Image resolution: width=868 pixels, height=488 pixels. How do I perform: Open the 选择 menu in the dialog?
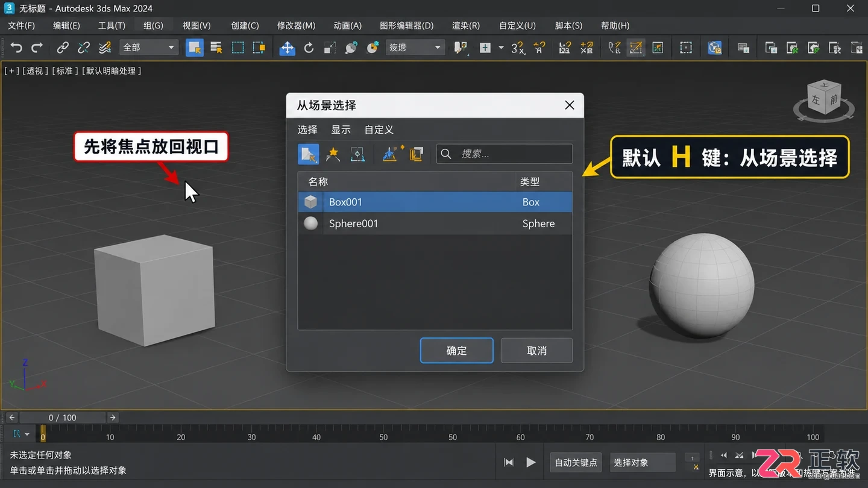[307, 130]
